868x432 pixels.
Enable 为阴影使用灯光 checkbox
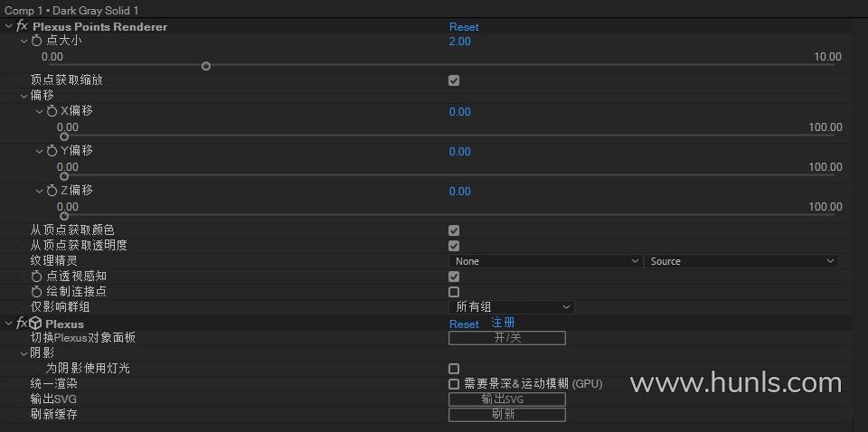(454, 369)
